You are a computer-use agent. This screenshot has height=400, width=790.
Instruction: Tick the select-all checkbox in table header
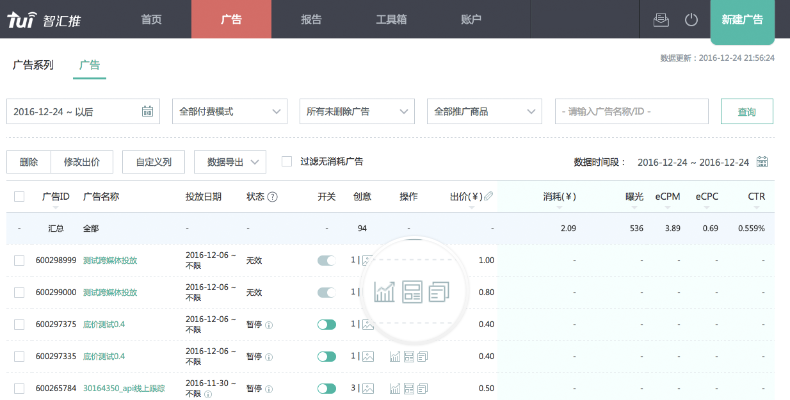click(19, 196)
